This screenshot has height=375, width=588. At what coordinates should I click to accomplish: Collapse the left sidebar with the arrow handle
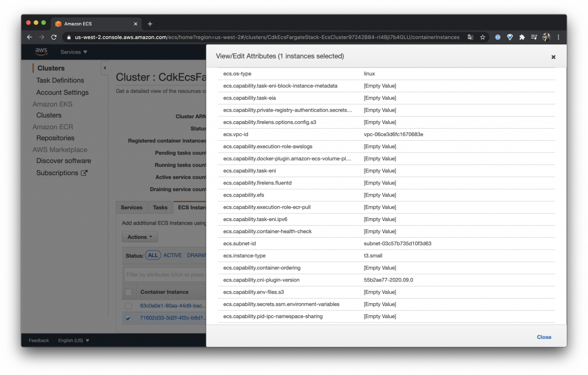pyautogui.click(x=105, y=68)
